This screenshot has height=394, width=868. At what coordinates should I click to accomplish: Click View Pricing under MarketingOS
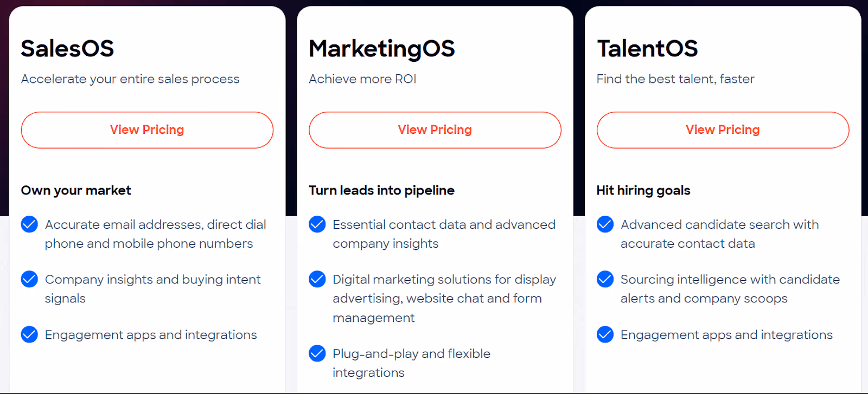click(x=435, y=130)
